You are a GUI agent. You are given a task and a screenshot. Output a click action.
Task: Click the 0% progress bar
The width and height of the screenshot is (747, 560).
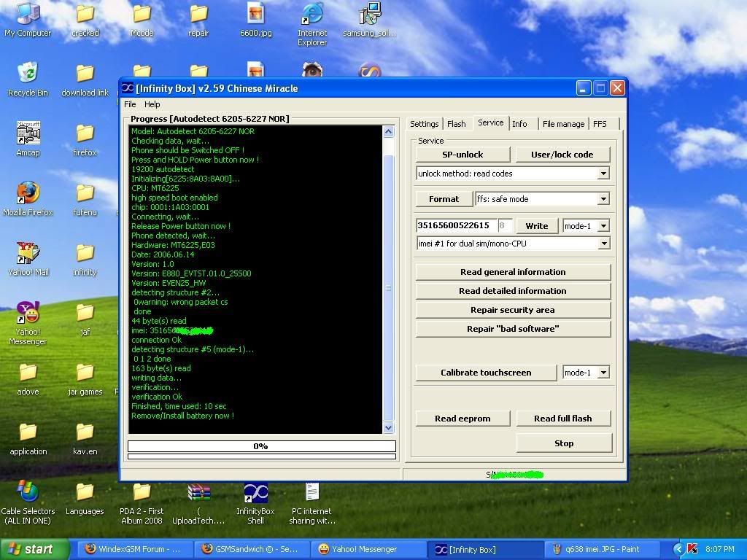262,446
